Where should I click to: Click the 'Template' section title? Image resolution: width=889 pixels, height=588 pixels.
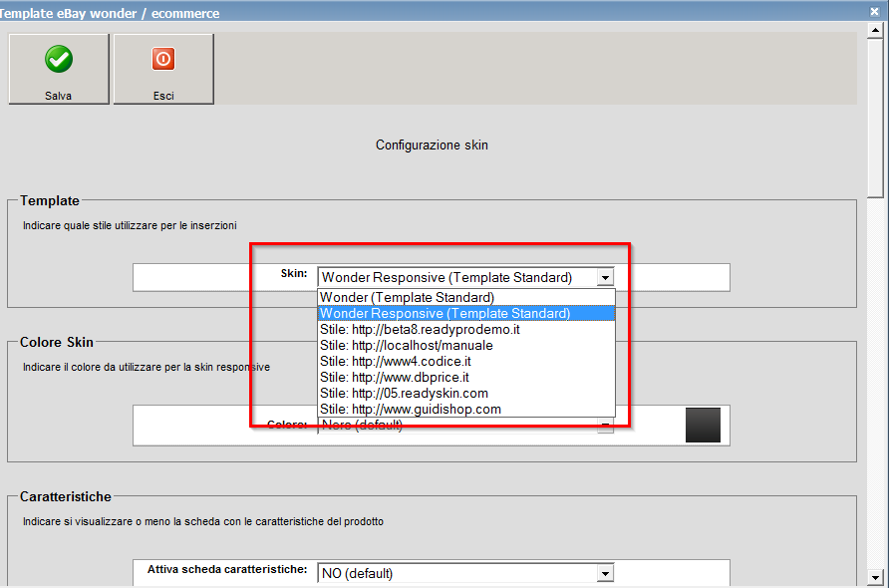(x=49, y=200)
